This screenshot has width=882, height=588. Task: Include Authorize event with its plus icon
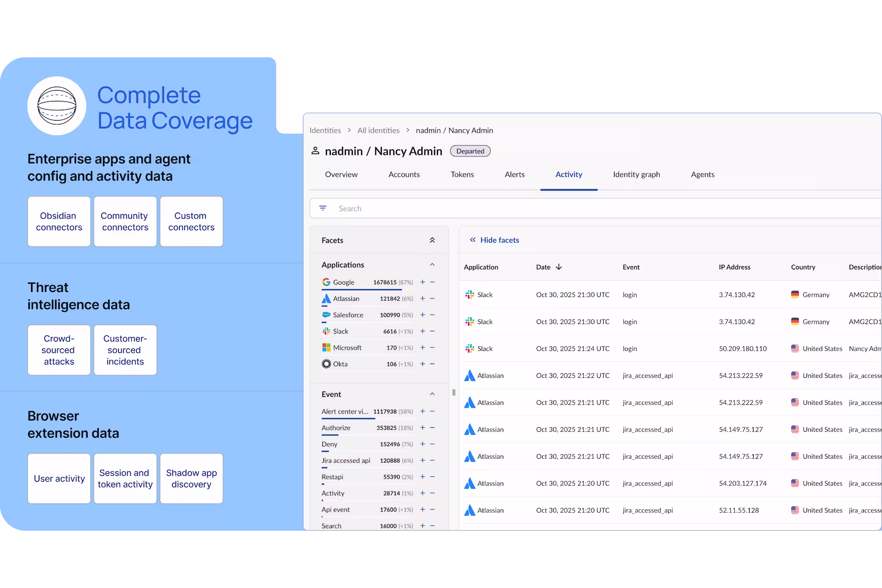pyautogui.click(x=422, y=428)
